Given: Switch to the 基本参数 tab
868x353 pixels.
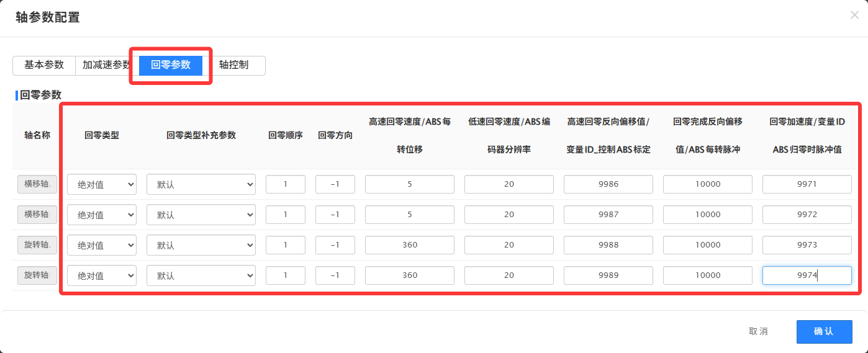Looking at the screenshot, I should (44, 65).
